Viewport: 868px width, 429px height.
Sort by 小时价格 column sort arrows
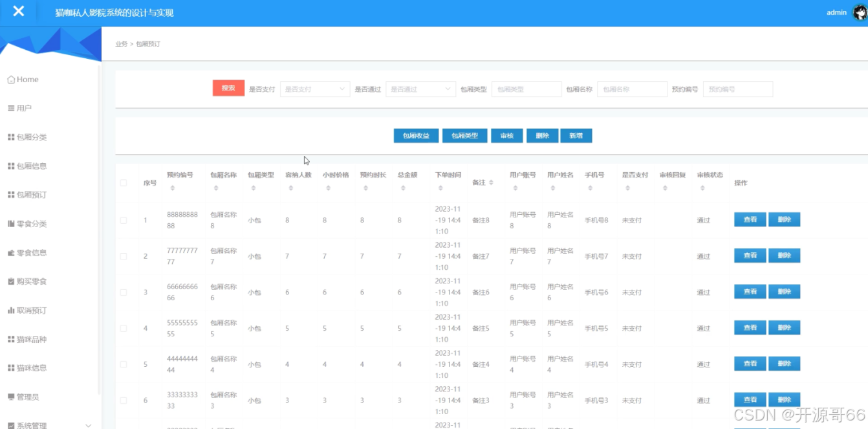tap(328, 188)
